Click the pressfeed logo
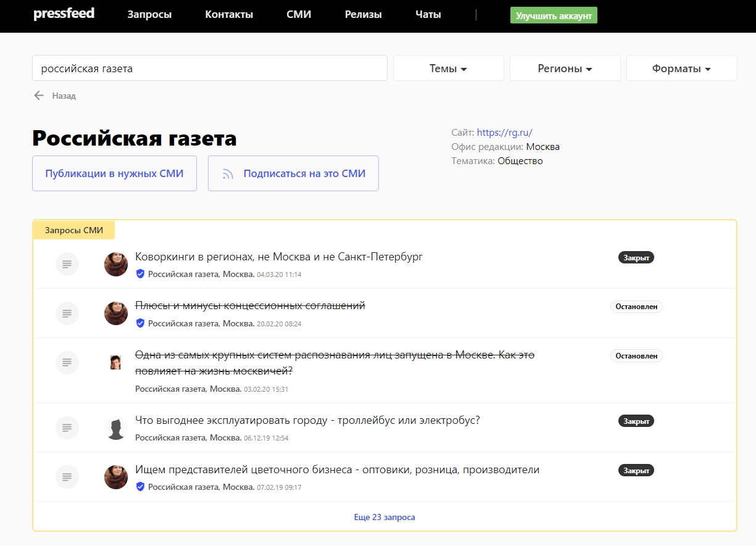The height and width of the screenshot is (546, 756). 64,14
